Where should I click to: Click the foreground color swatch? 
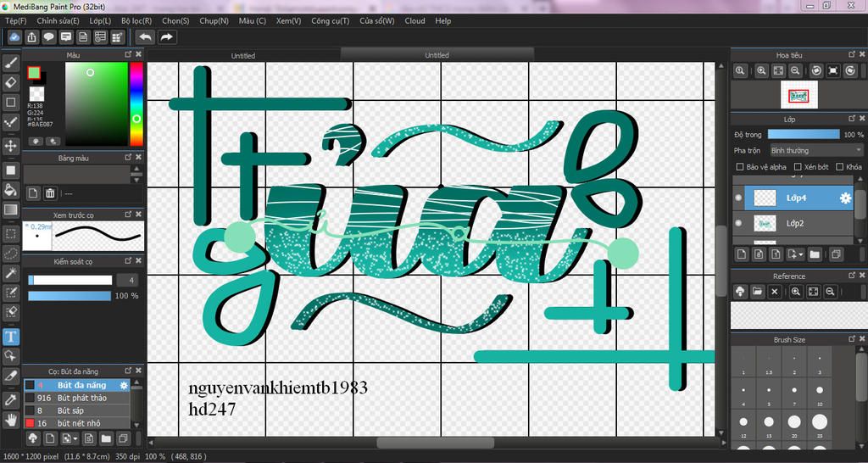click(34, 73)
